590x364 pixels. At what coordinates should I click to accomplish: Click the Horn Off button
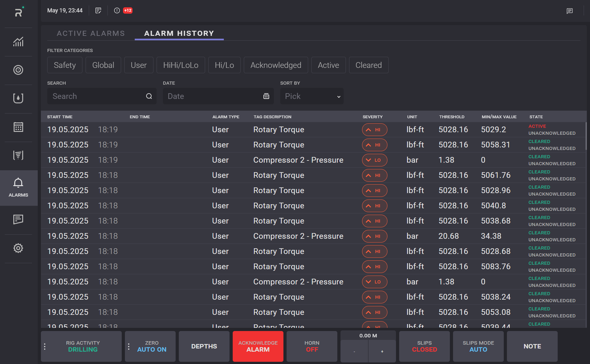[312, 347]
